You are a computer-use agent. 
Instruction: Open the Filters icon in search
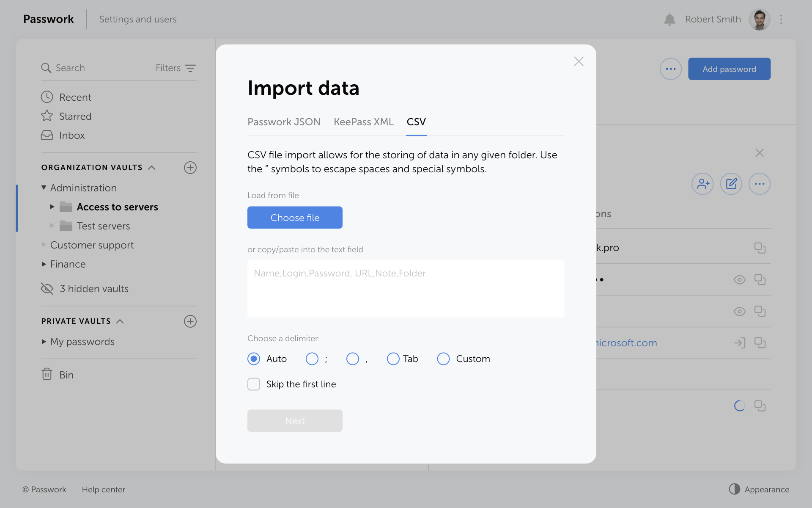(190, 68)
